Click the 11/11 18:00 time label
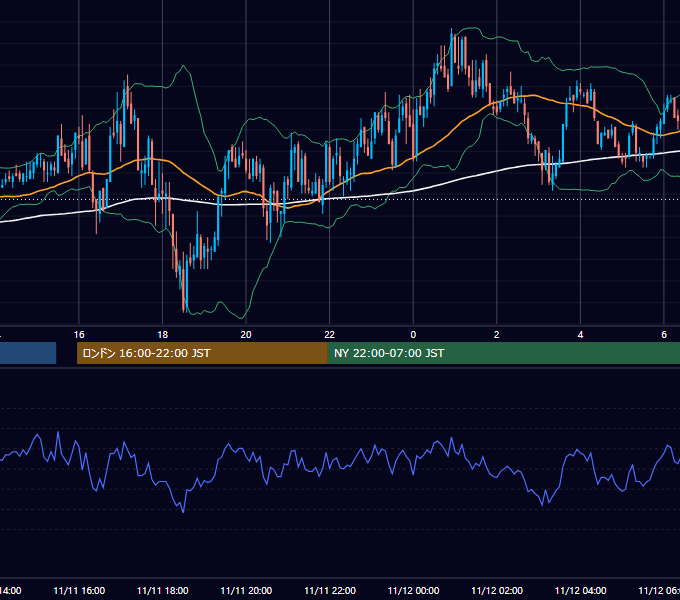Screen dimensions: 680x600 click(163, 590)
